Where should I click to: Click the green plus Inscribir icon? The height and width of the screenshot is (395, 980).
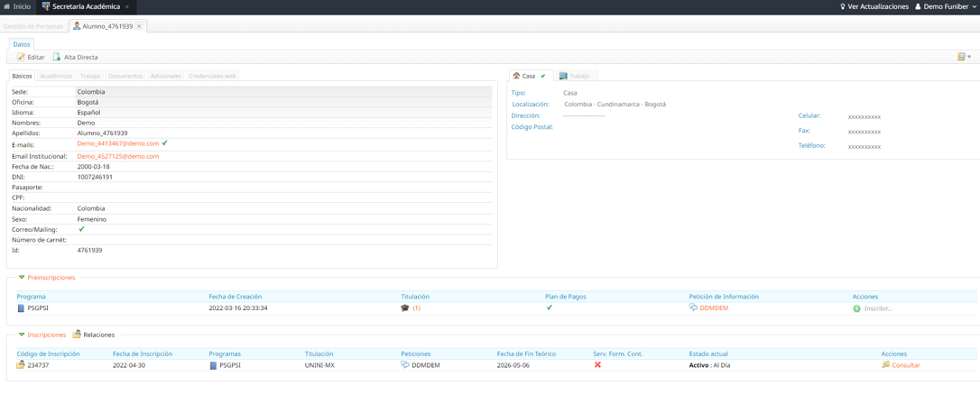click(856, 308)
